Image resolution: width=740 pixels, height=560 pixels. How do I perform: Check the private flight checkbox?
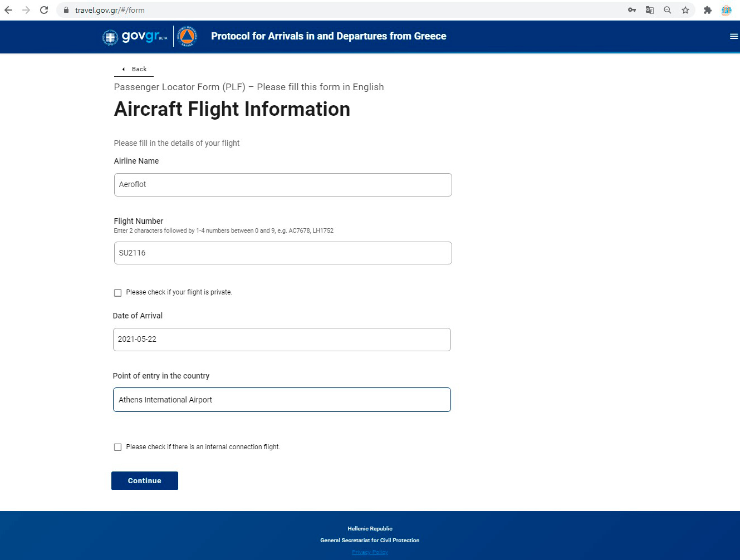pos(117,293)
